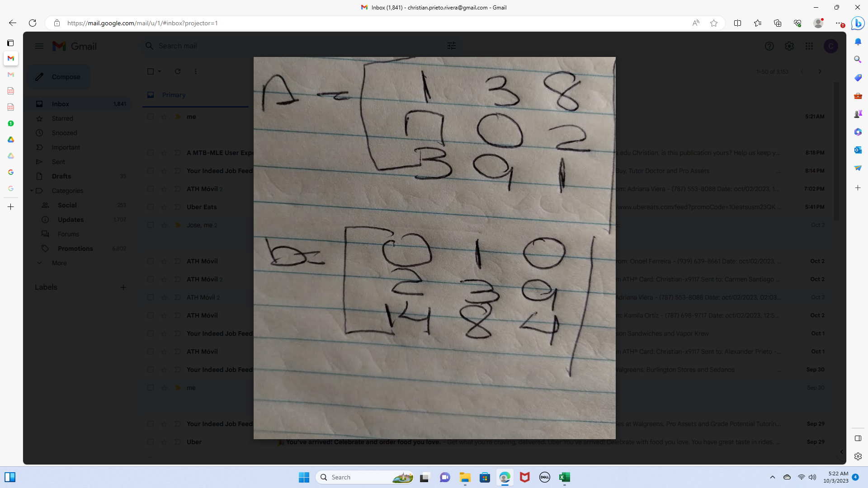Check the select-all conversations checkbox

point(150,71)
